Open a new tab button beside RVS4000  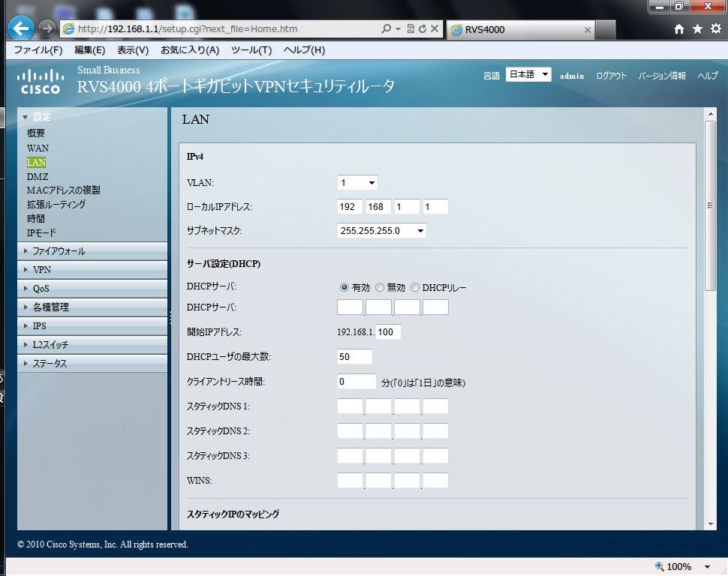[606, 30]
